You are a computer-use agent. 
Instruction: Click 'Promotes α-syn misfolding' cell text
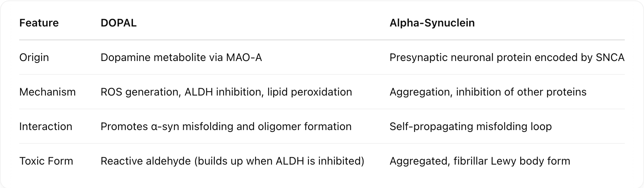click(x=167, y=127)
